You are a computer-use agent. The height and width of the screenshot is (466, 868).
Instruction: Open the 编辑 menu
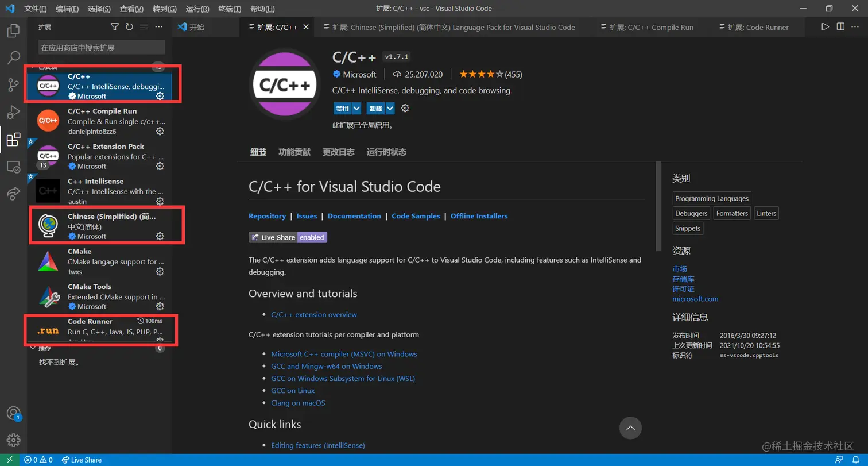(x=68, y=9)
